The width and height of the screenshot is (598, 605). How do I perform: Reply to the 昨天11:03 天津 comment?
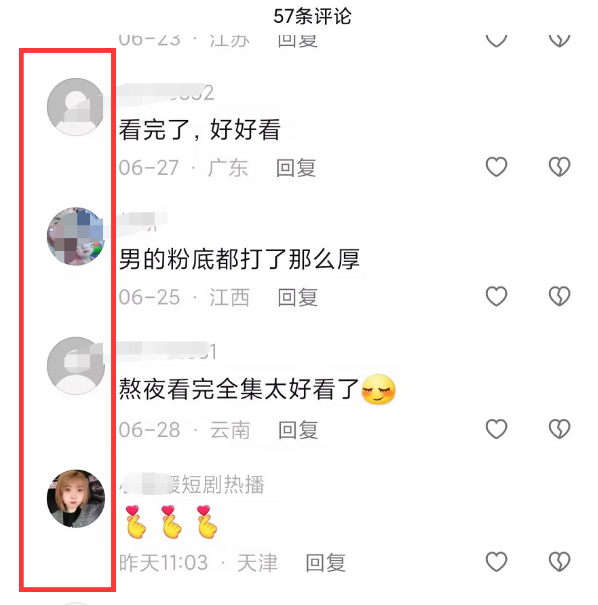[325, 563]
